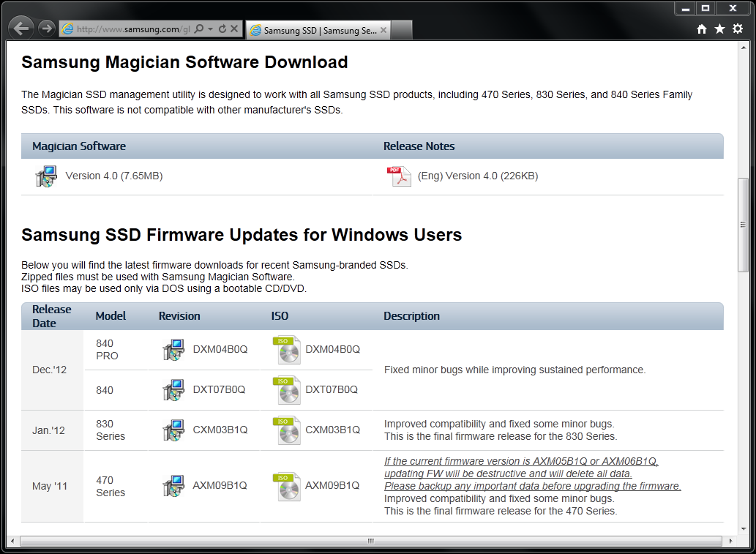The width and height of the screenshot is (756, 554).
Task: Select the Samsung SSD browser tab
Action: click(318, 31)
